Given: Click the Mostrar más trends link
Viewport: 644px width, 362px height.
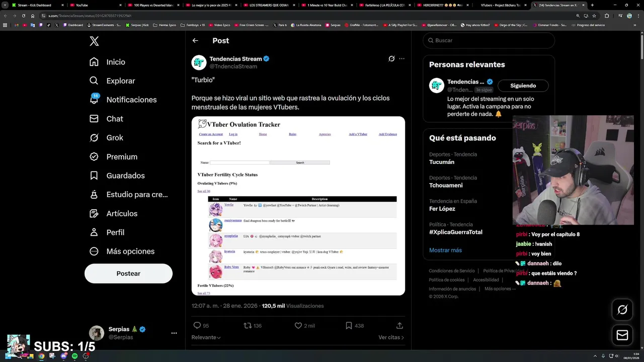Looking at the screenshot, I should tap(445, 250).
